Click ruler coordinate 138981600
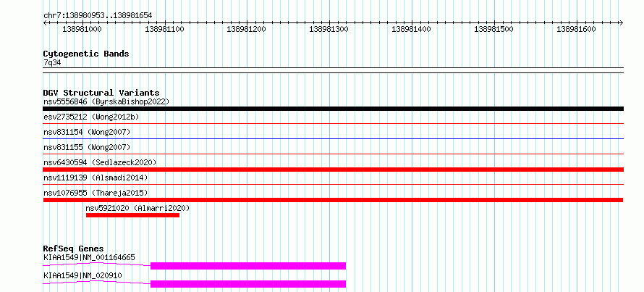This screenshot has height=292, width=644. pyautogui.click(x=576, y=29)
